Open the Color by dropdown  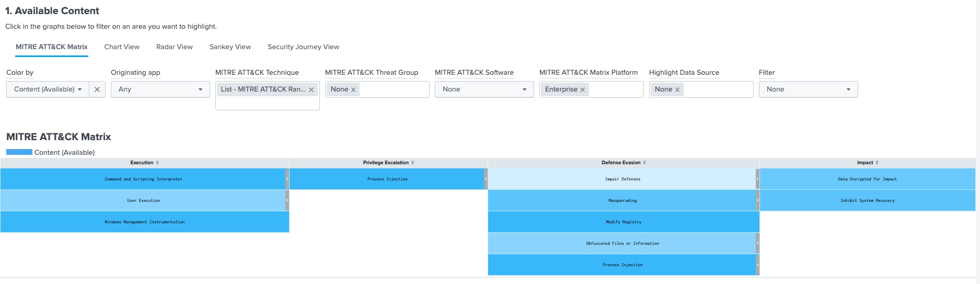pyautogui.click(x=48, y=89)
